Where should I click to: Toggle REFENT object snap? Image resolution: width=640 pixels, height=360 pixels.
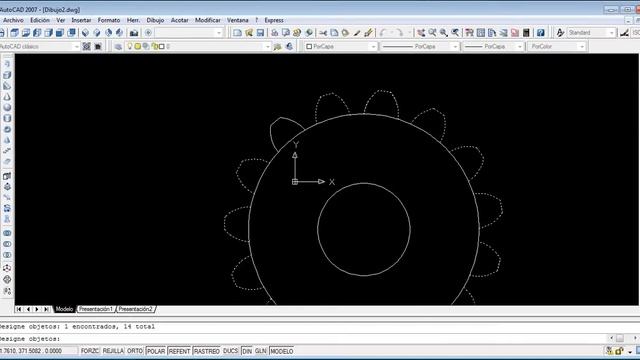click(x=179, y=351)
